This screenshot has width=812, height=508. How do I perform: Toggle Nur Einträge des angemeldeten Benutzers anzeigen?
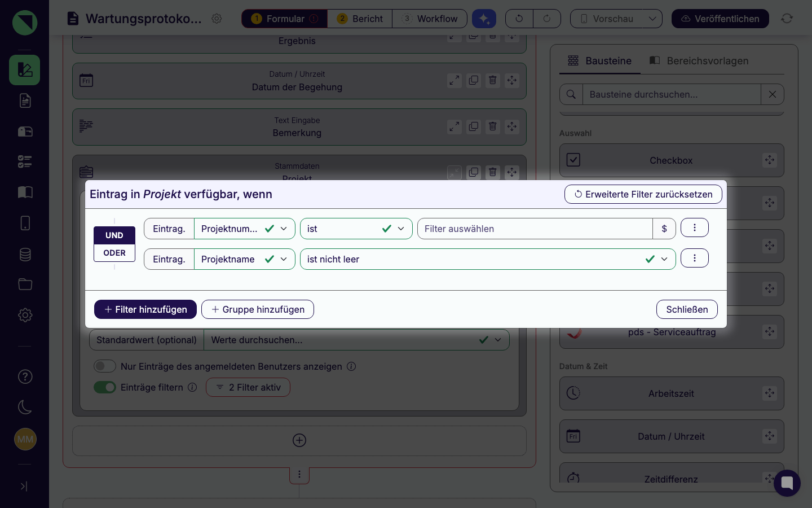(x=105, y=366)
